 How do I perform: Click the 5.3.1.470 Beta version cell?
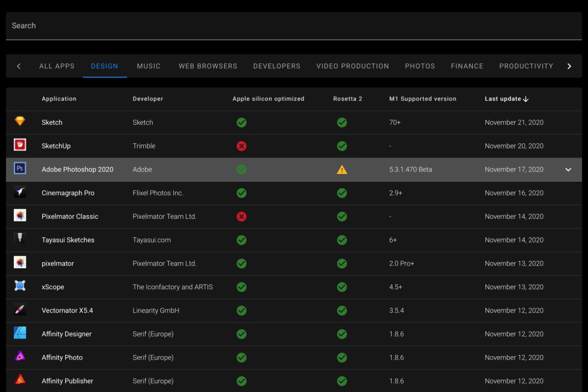[410, 170]
